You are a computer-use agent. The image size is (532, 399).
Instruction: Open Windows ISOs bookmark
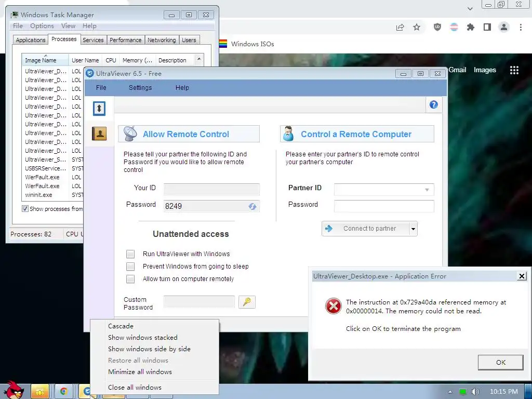252,44
